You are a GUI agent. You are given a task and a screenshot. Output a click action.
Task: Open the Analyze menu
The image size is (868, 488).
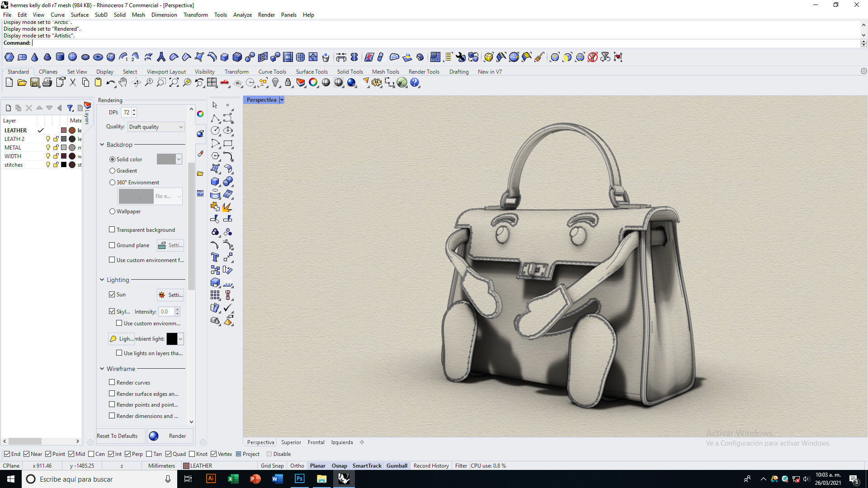[242, 15]
